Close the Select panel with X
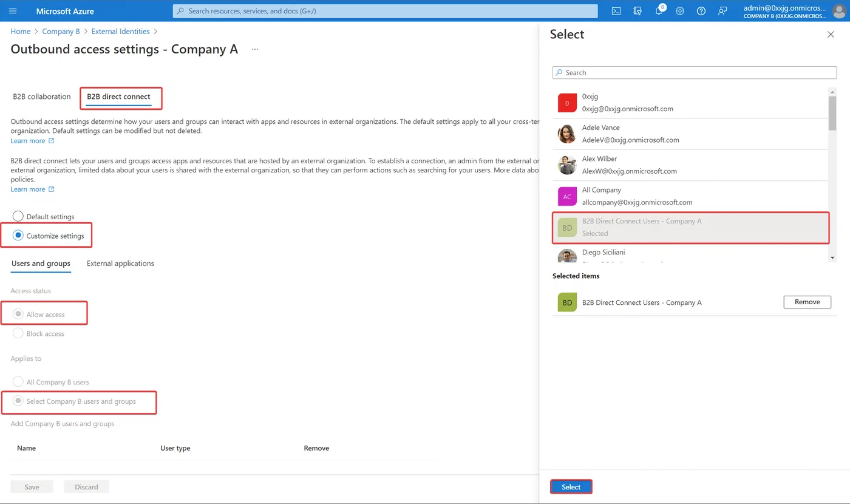Screen dimensions: 850x504 tap(831, 35)
